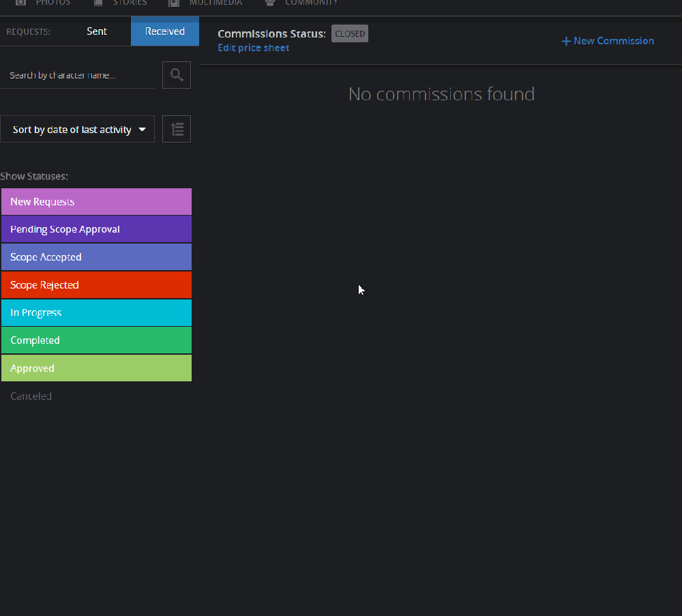Image resolution: width=682 pixels, height=616 pixels.
Task: Open the Multimedia icon menu
Action: (x=174, y=3)
